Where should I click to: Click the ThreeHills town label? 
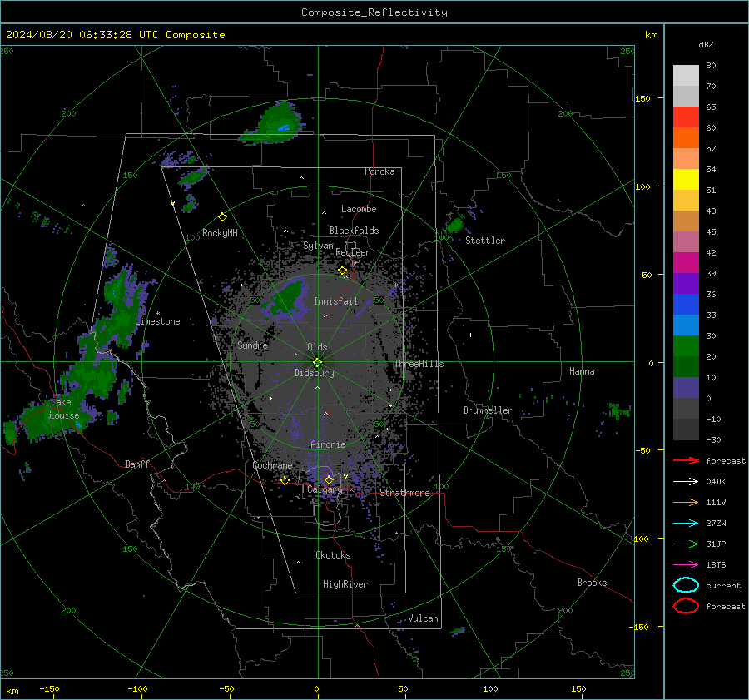click(419, 364)
